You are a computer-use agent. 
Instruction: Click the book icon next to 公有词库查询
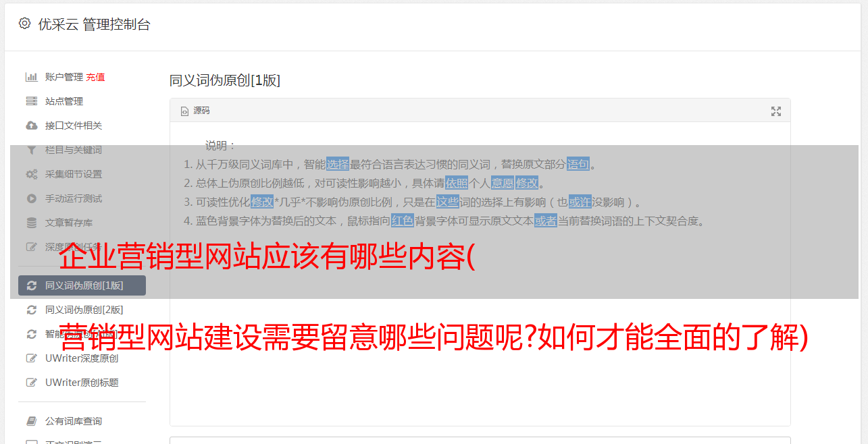tap(31, 421)
